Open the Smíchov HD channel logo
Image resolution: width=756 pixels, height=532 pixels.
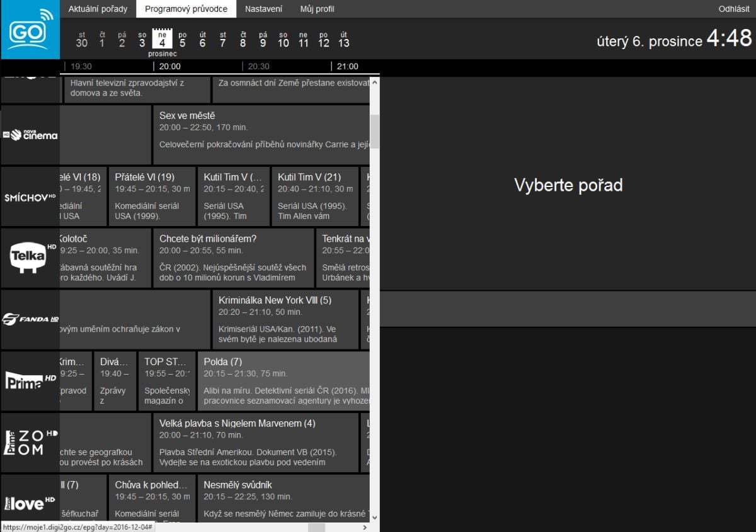point(30,196)
